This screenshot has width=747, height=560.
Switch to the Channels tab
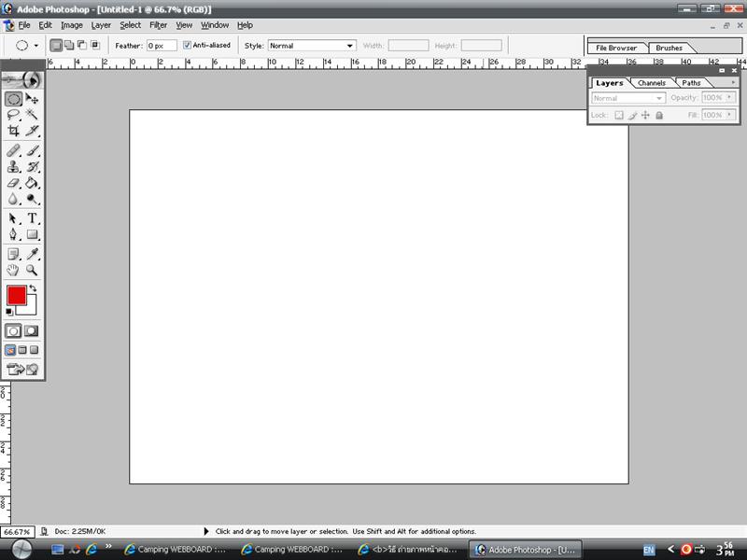[651, 83]
